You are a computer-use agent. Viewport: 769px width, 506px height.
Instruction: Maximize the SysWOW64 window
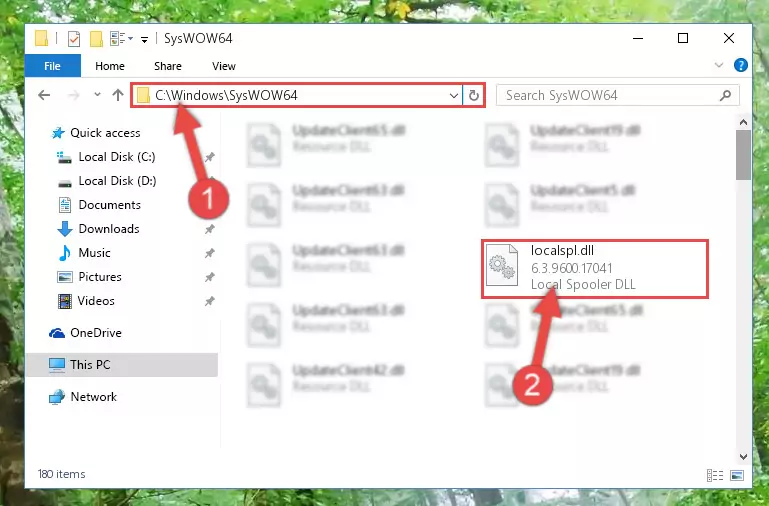(x=683, y=38)
